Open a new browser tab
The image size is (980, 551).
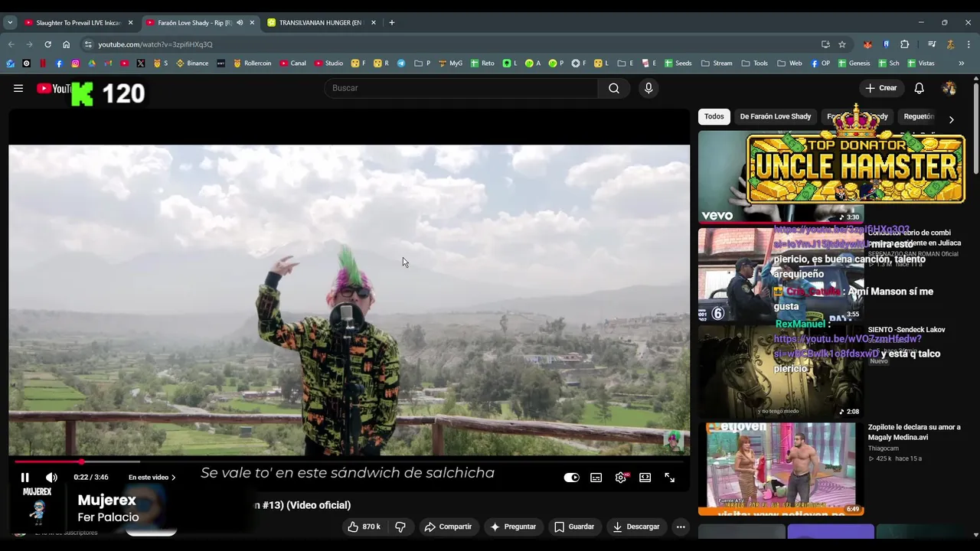pyautogui.click(x=392, y=23)
